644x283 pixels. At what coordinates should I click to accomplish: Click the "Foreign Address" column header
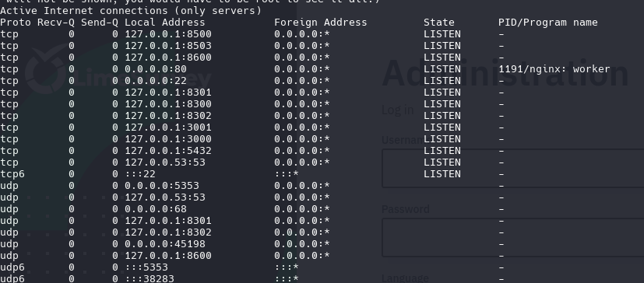(x=320, y=22)
